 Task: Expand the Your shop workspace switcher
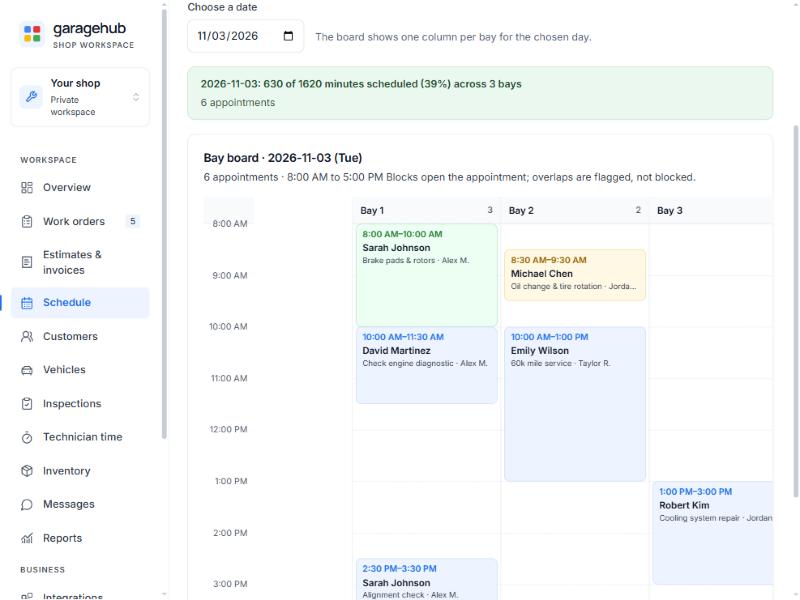[x=80, y=97]
